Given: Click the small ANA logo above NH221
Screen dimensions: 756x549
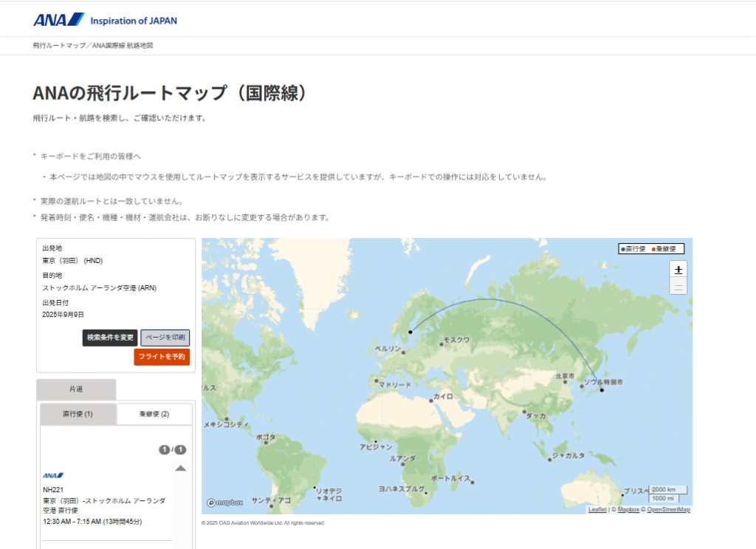Looking at the screenshot, I should pos(53,476).
